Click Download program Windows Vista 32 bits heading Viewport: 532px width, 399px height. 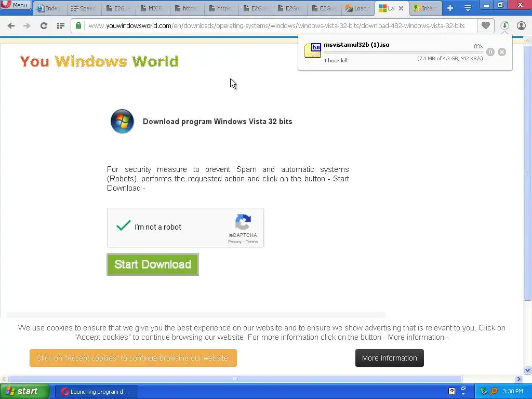click(x=218, y=122)
